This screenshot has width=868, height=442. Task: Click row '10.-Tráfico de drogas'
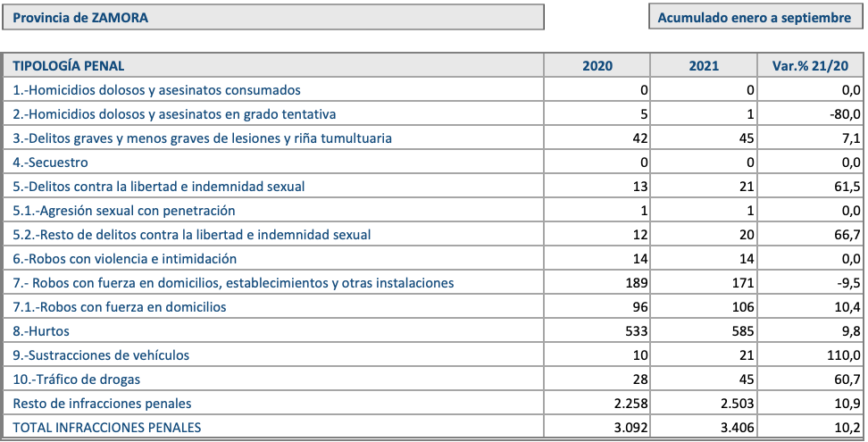pyautogui.click(x=433, y=379)
